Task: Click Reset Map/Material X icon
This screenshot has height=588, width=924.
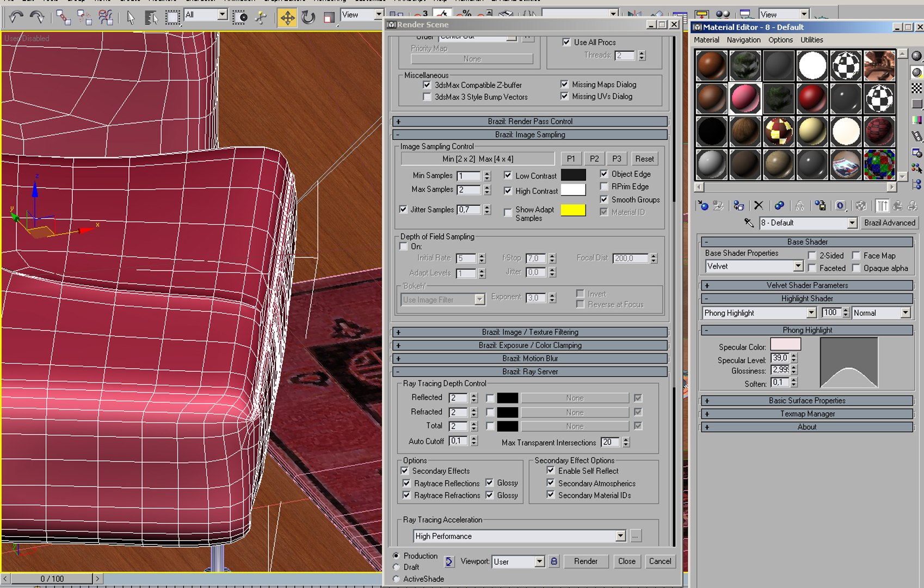Action: [759, 205]
